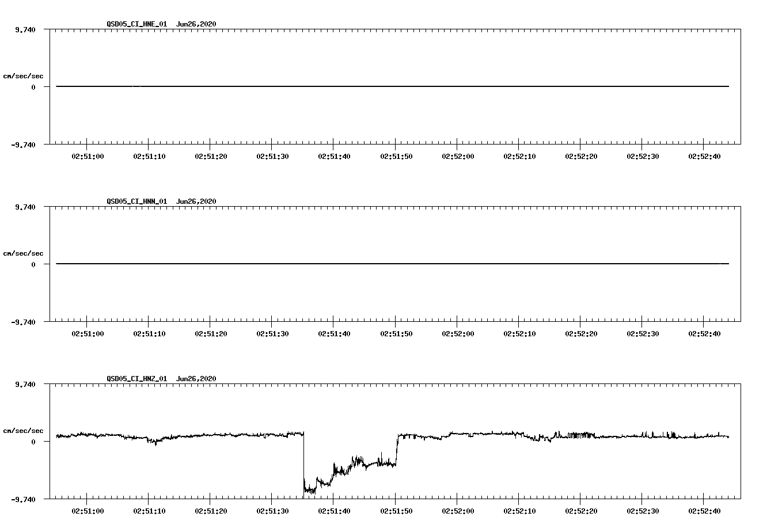Click the 0 axis label on the HNN plot

[x=33, y=264]
